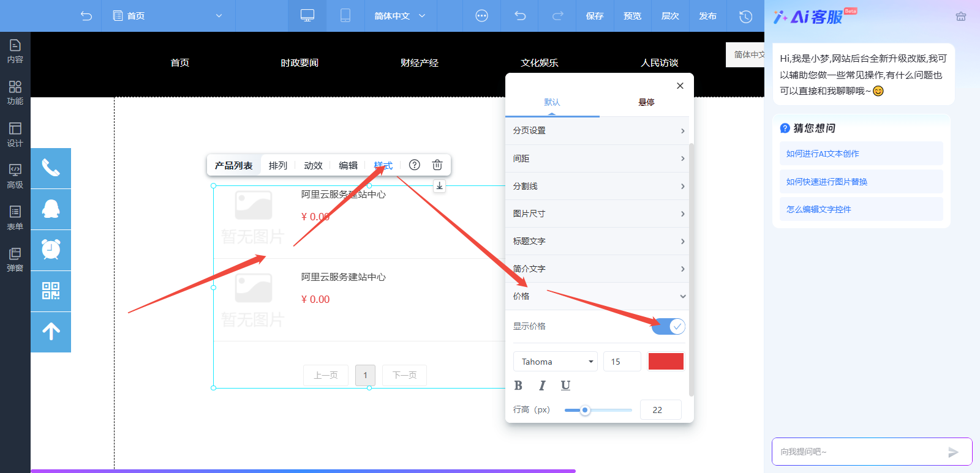The image size is (980, 473).
Task: Open the Tahoma font dropdown
Action: point(555,362)
